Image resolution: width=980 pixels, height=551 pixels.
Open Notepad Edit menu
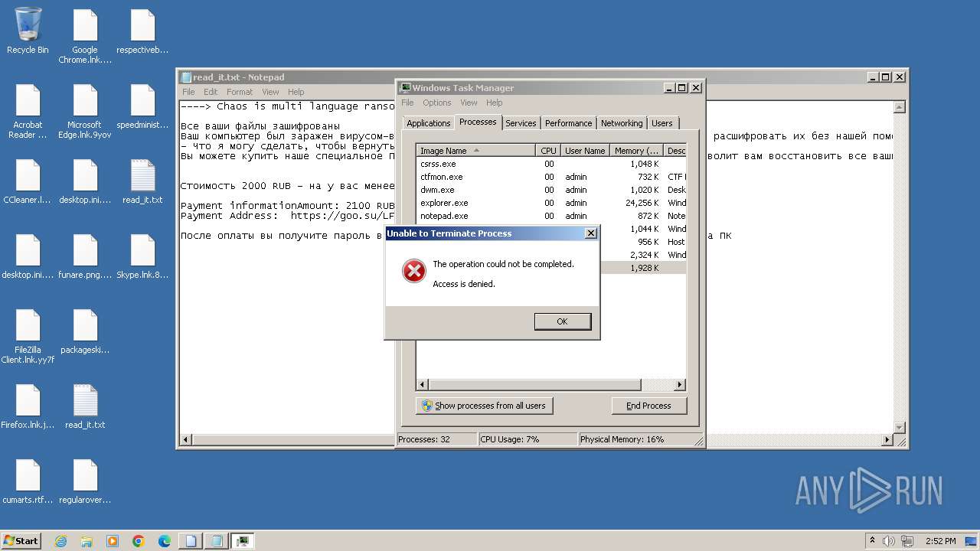coord(211,92)
